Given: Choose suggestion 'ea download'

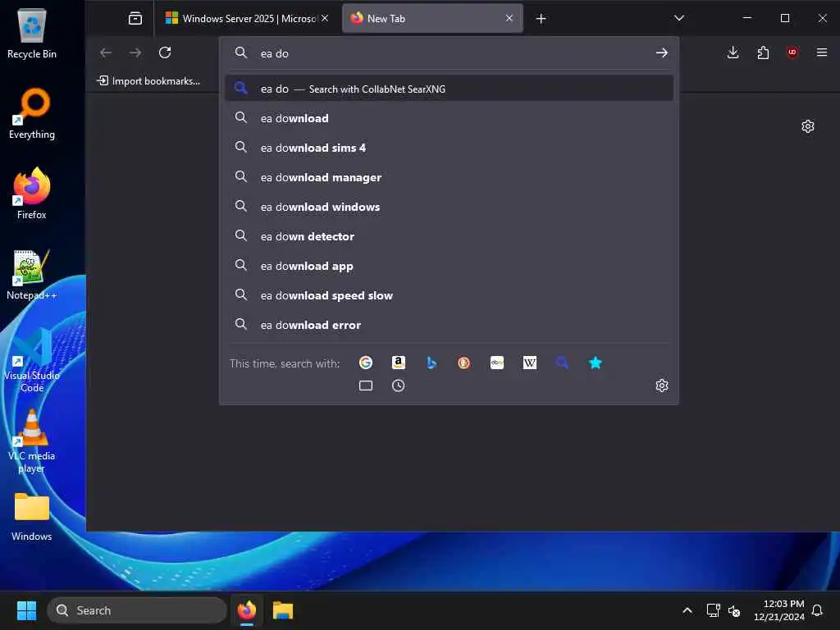Looking at the screenshot, I should 449,118.
